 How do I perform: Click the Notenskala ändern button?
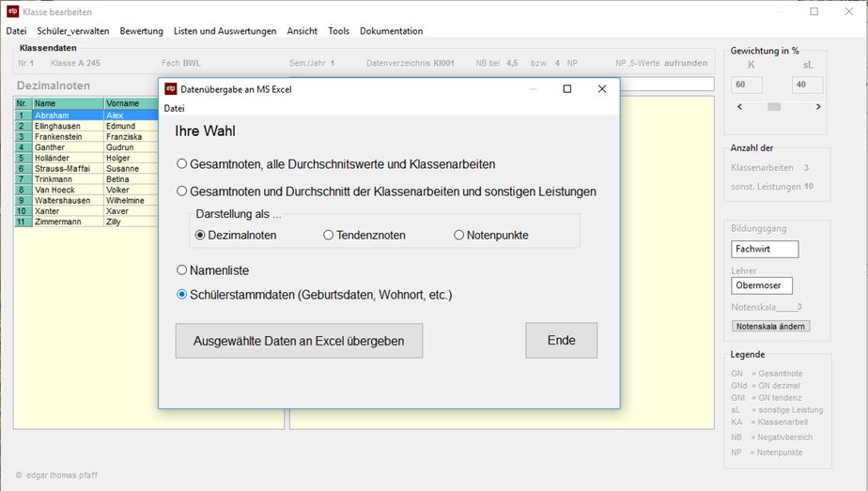pyautogui.click(x=770, y=327)
